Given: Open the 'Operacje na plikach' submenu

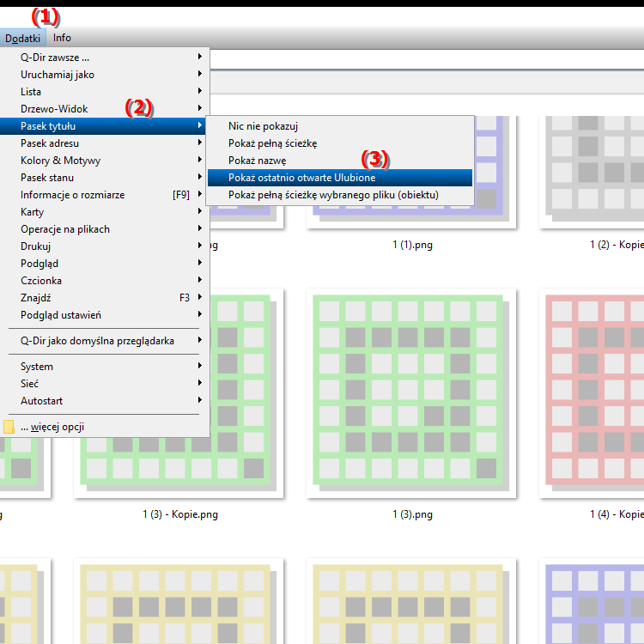Looking at the screenshot, I should (x=105, y=229).
